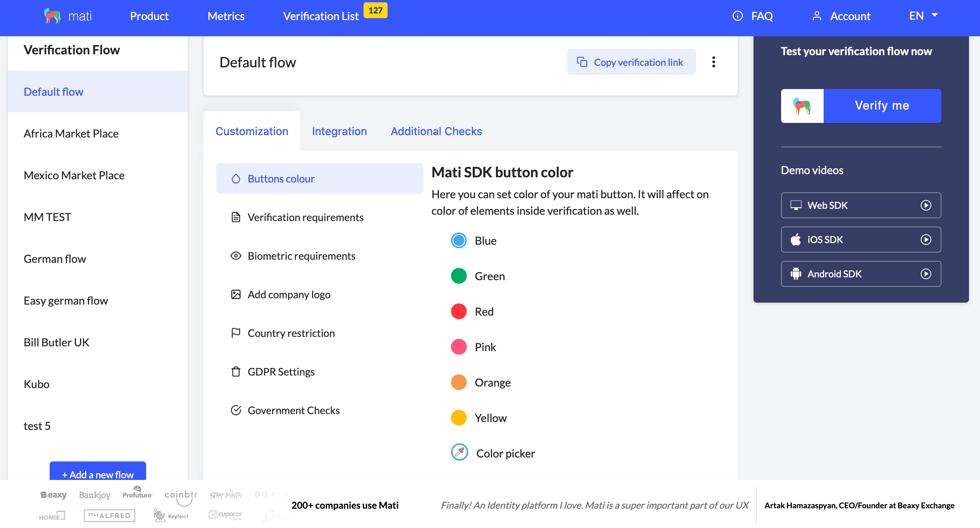The height and width of the screenshot is (528, 980).
Task: Play the Web SDK demo video
Action: (x=926, y=205)
